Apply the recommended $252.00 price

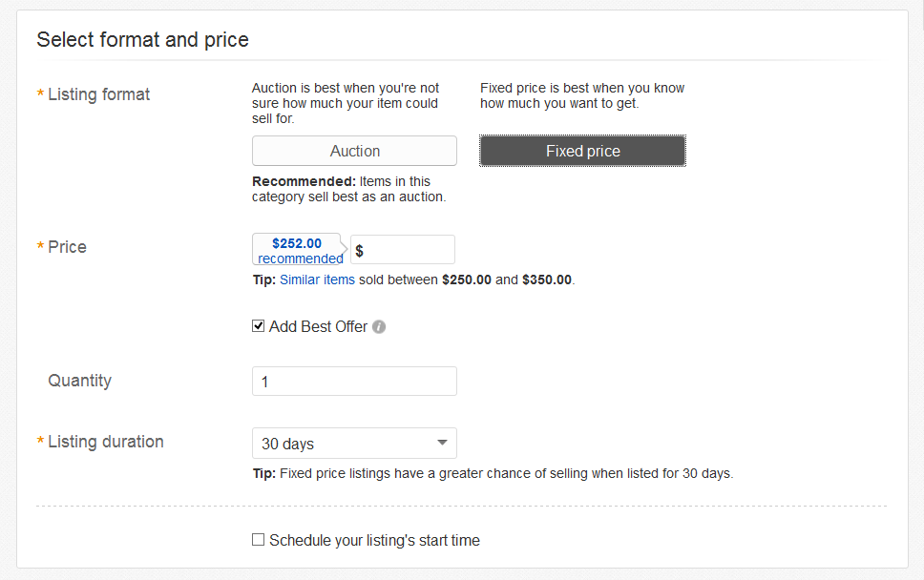pyautogui.click(x=298, y=249)
